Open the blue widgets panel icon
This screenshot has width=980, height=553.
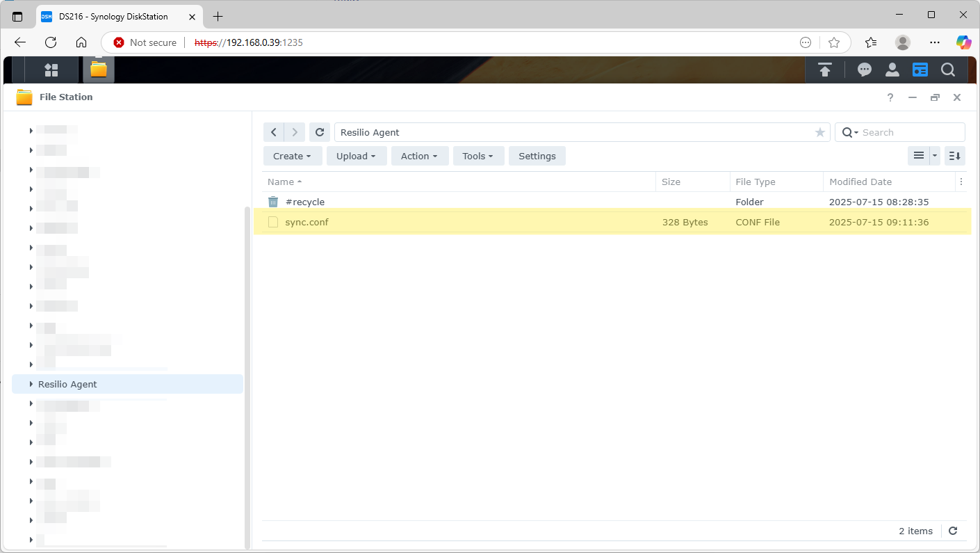pyautogui.click(x=920, y=70)
